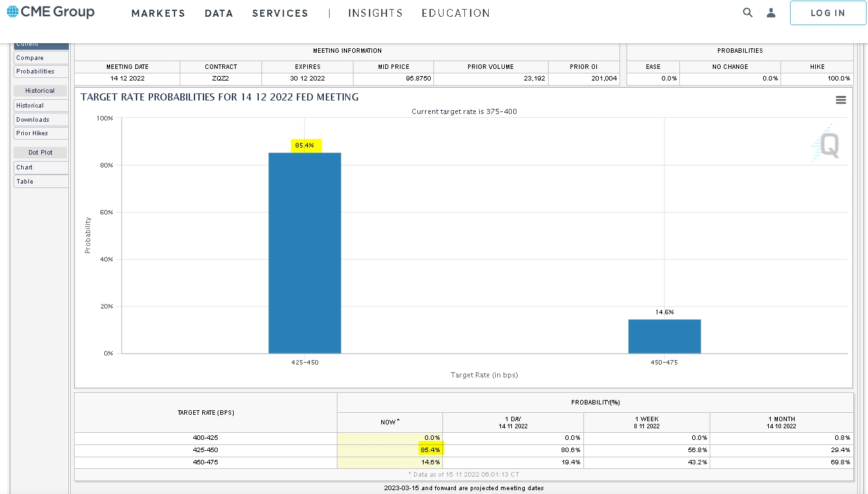Screen dimensions: 868x494
Task: Click the 69.8% one-month probability cell
Action: click(782, 462)
